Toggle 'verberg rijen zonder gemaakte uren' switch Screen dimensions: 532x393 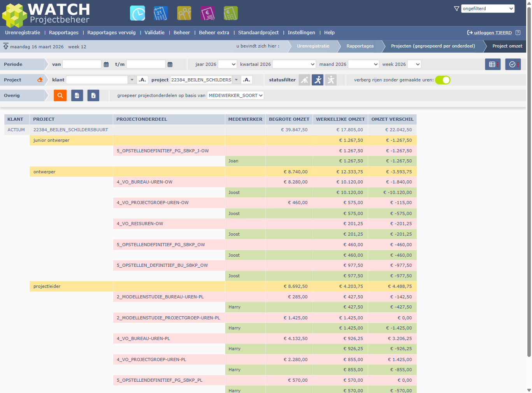click(442, 80)
